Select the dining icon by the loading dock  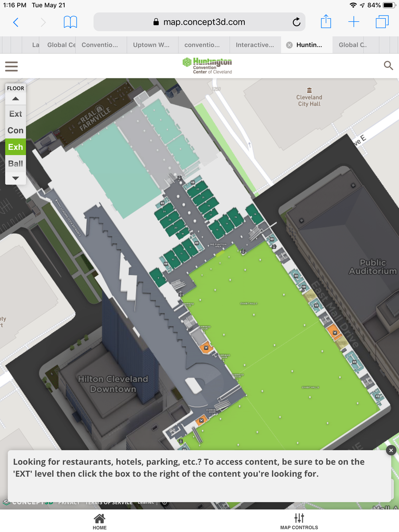coord(207,348)
